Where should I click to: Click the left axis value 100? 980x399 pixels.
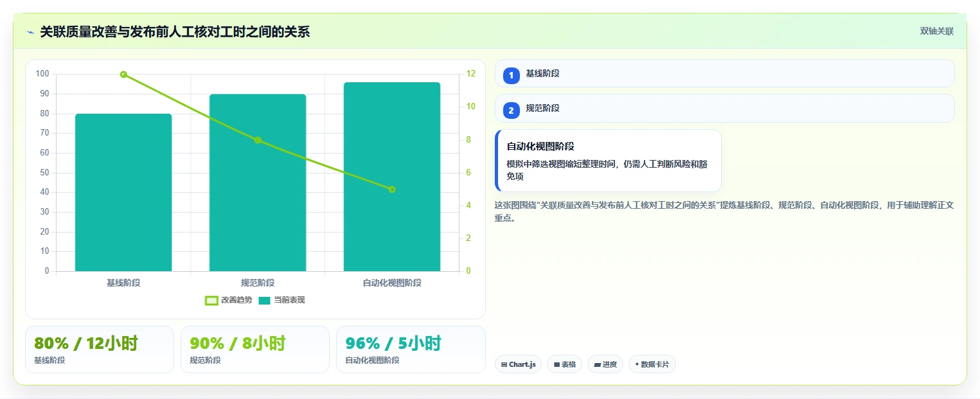[x=42, y=74]
